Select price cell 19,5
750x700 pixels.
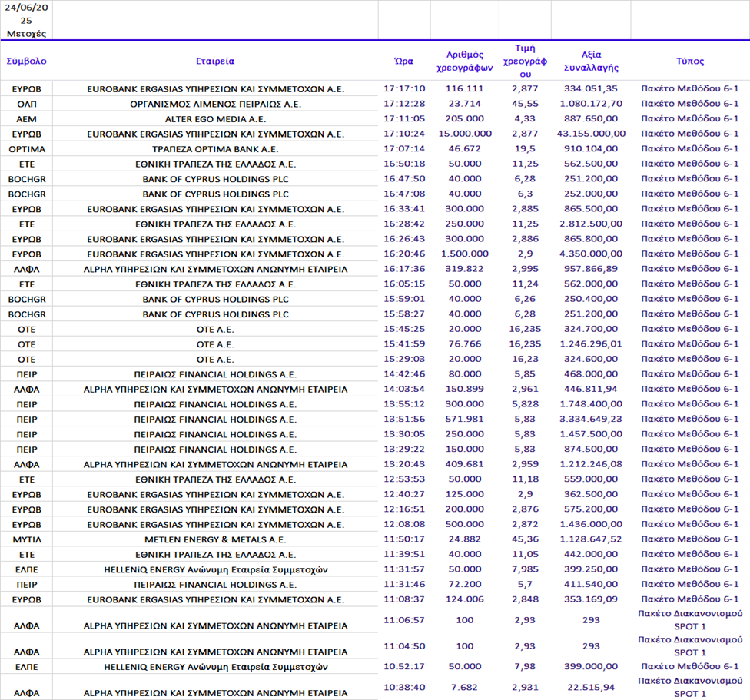click(525, 149)
